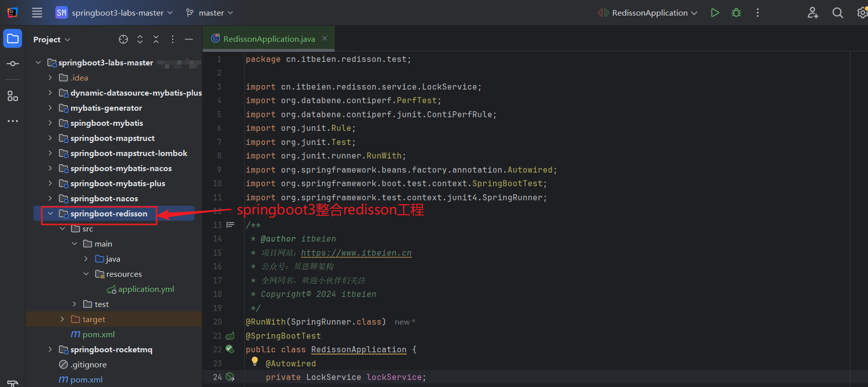868x387 pixels.
Task: Run RedissonApplication with the green play icon
Action: [715, 13]
